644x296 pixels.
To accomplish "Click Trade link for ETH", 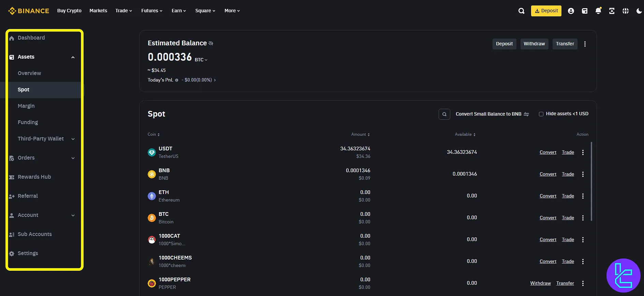I will click(x=568, y=196).
